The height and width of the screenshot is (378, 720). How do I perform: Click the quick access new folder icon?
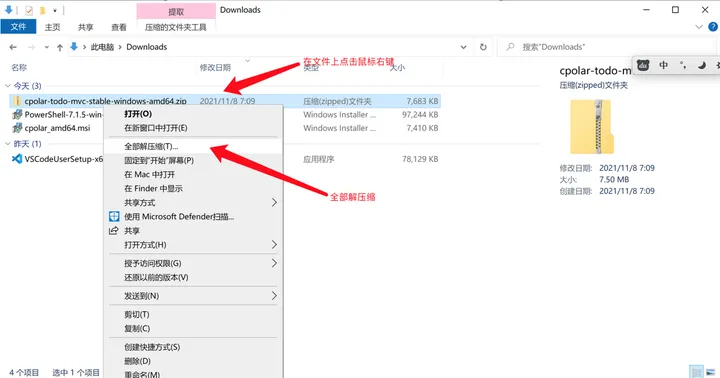[42, 10]
